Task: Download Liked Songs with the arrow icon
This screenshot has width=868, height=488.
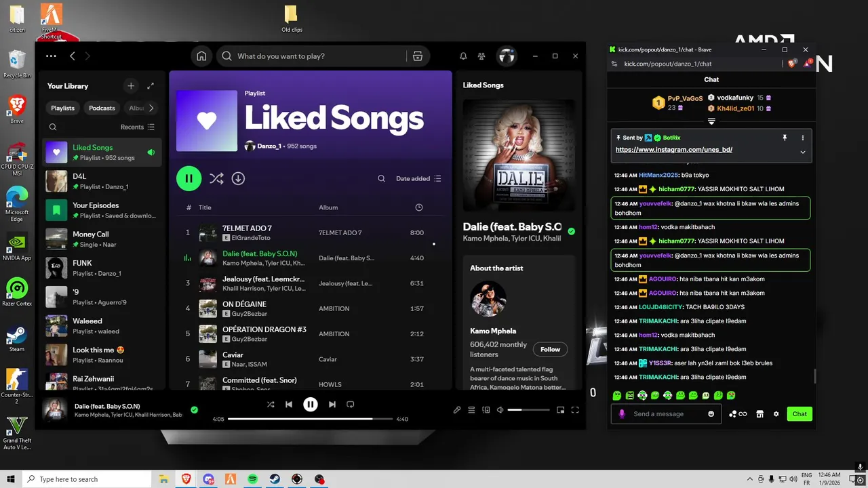Action: (238, 178)
